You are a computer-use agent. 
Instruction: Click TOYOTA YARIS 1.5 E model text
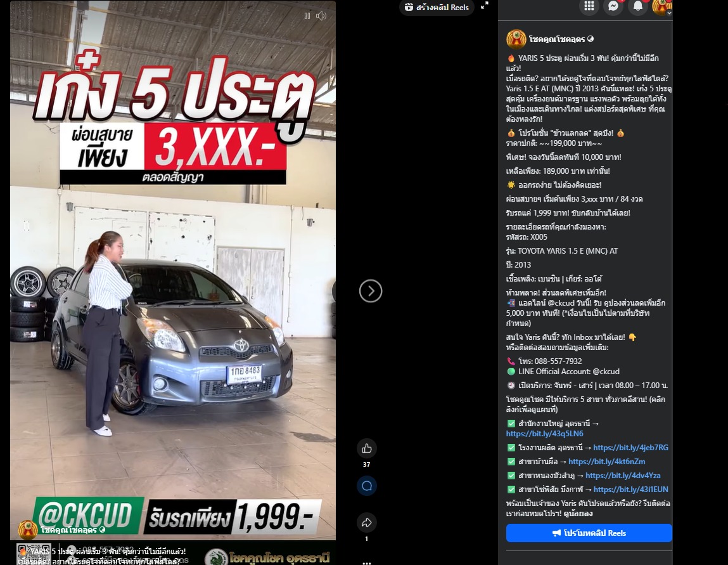point(562,251)
